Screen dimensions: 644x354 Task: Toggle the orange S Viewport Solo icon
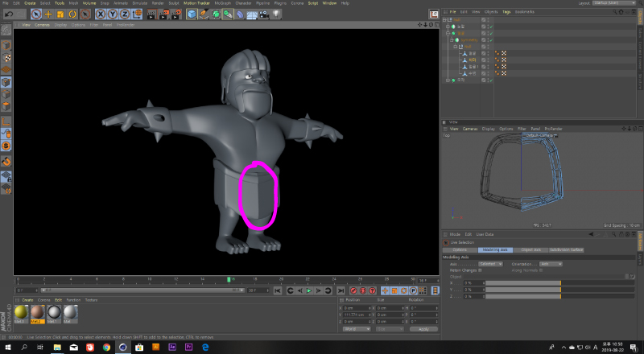pos(6,146)
